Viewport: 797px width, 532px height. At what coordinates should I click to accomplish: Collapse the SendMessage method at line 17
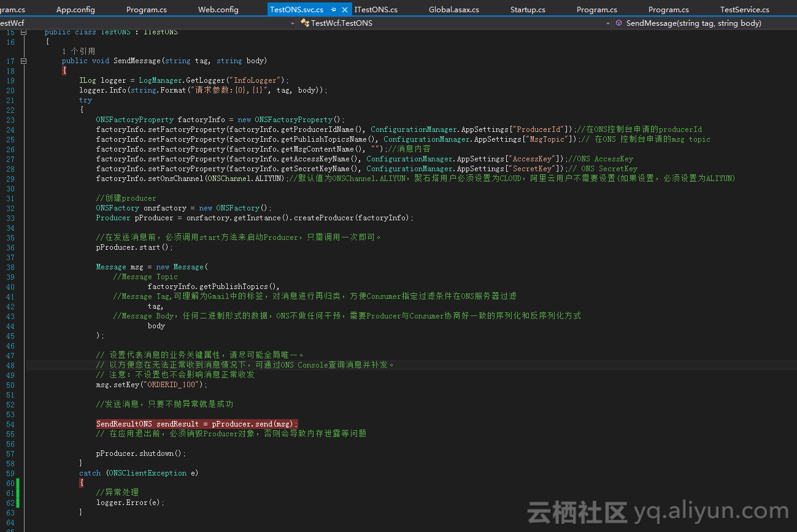[x=23, y=61]
